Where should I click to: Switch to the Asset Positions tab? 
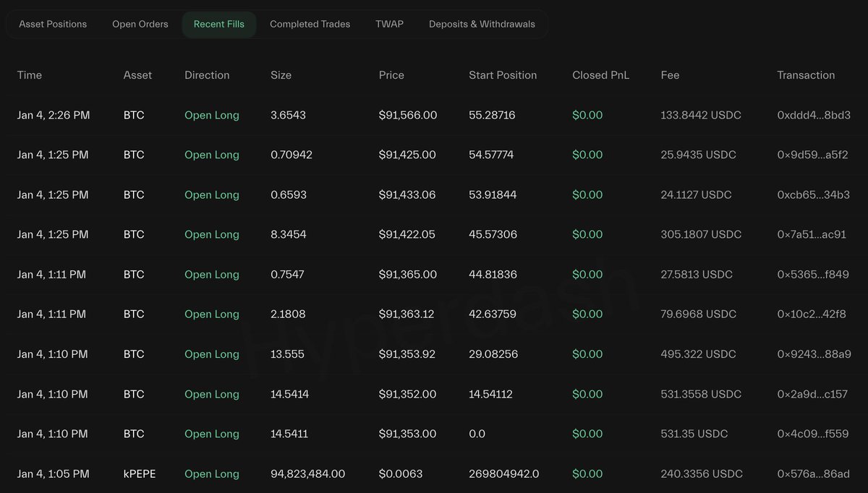click(53, 24)
